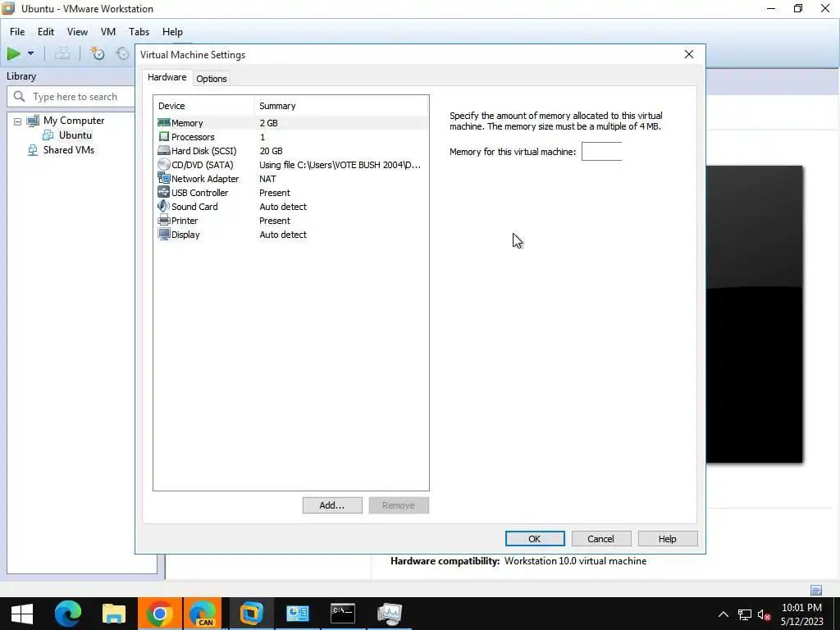Switch to the Options tab

tap(212, 79)
